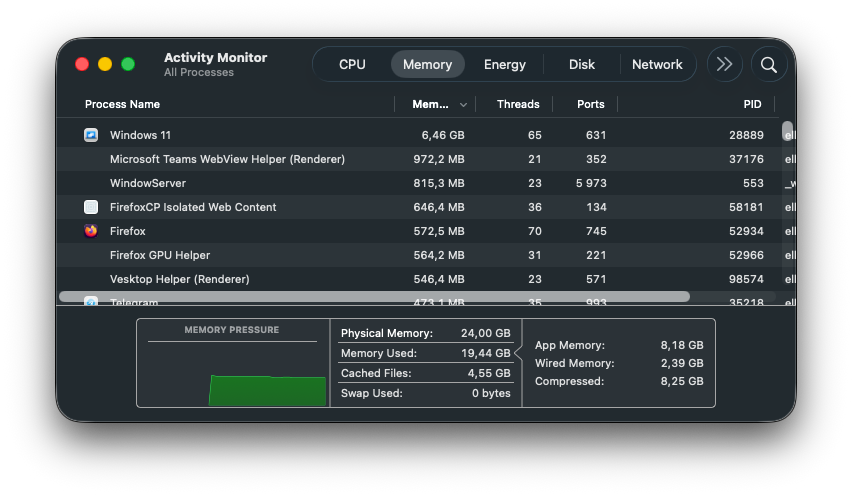This screenshot has height=496, width=852.
Task: Go to the Disk tab
Action: pos(582,65)
